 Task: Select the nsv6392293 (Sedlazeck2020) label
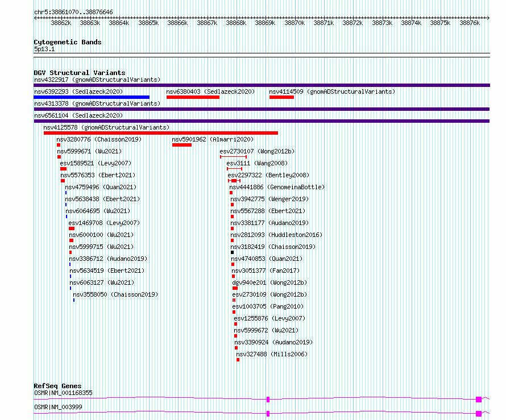[78, 92]
